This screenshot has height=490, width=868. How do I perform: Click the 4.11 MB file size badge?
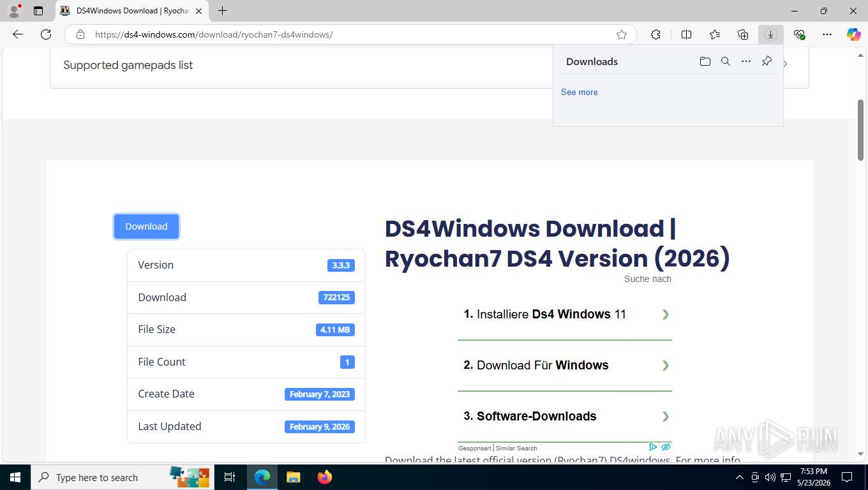[x=335, y=330]
